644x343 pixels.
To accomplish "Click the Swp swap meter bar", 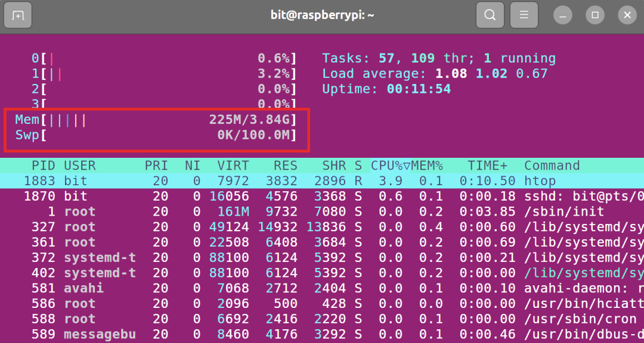I will click(156, 135).
